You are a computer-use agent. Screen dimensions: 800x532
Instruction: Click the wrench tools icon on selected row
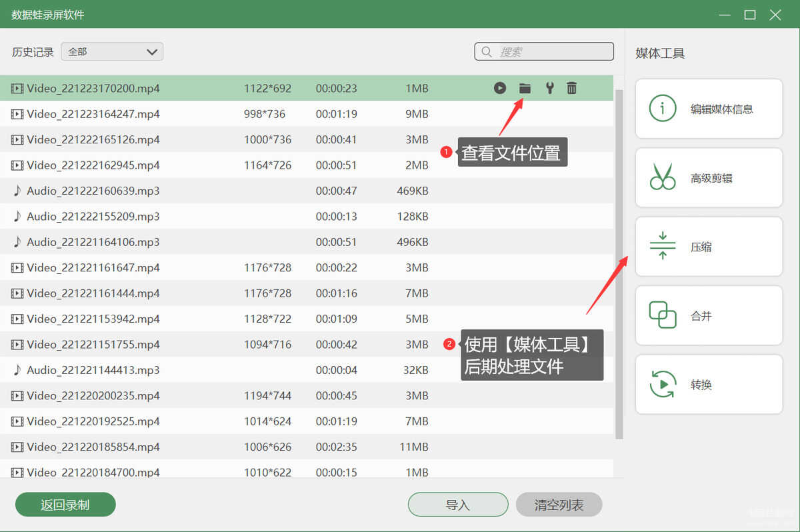(x=549, y=88)
